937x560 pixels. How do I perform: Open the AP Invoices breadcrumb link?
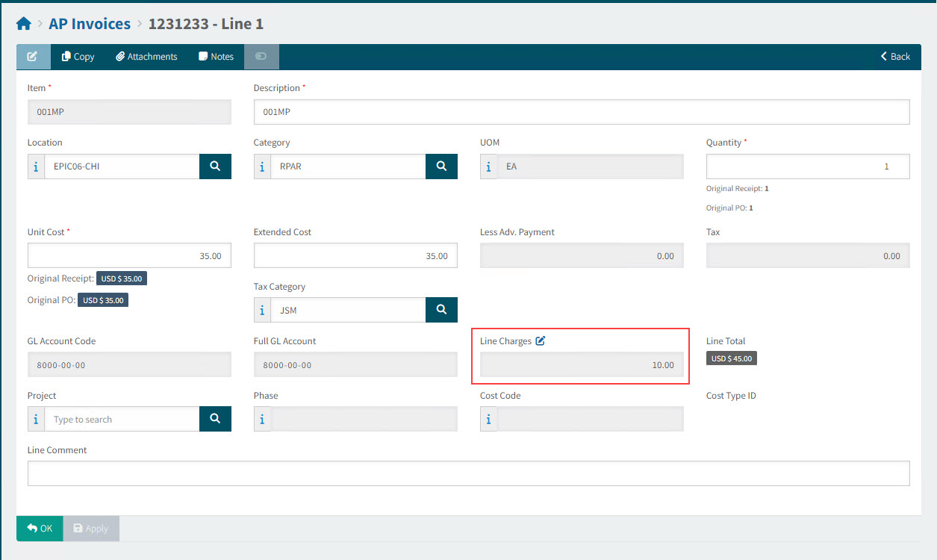click(x=90, y=24)
